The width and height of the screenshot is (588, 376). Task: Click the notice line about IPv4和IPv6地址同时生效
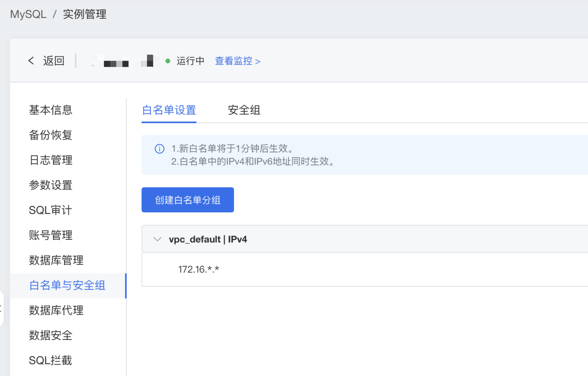tap(253, 162)
